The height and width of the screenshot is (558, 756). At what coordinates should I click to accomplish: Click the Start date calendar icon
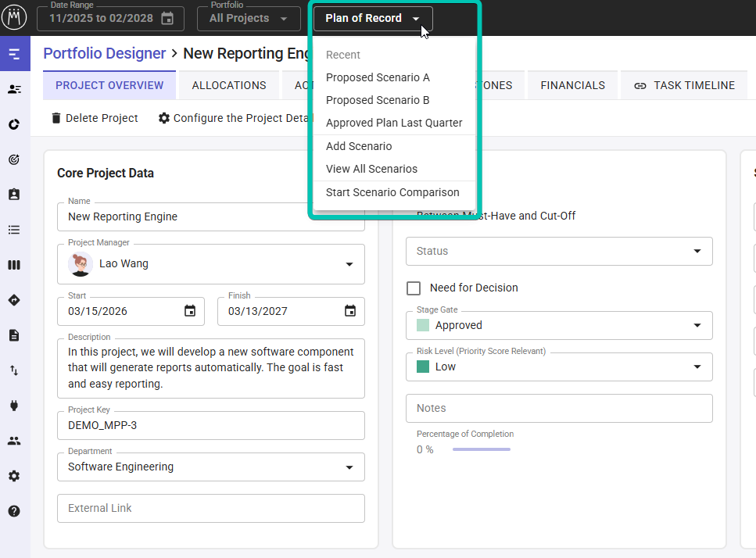point(190,311)
